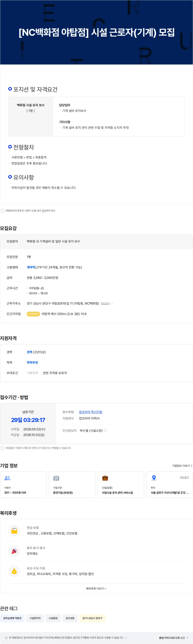
Task: Click 경력 (2년이상) text
Action: click(x=36, y=352)
